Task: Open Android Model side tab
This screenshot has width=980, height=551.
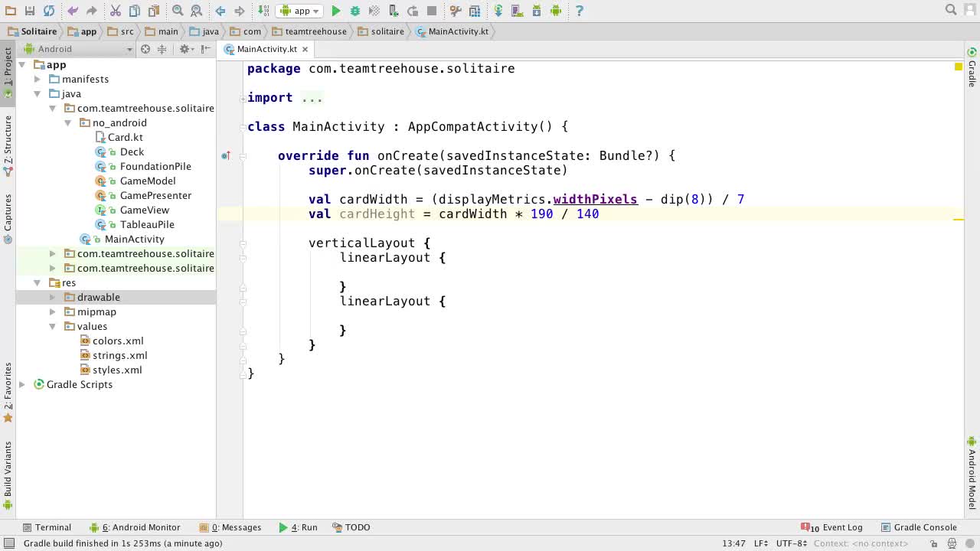Action: tap(972, 473)
